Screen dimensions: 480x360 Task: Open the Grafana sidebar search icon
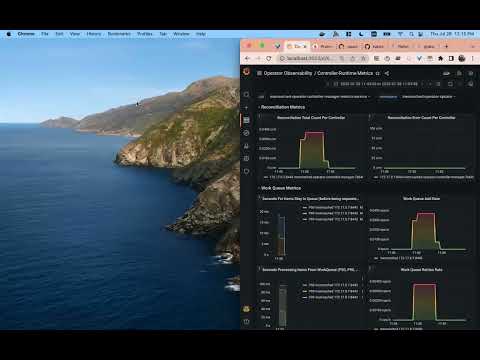coord(247,95)
